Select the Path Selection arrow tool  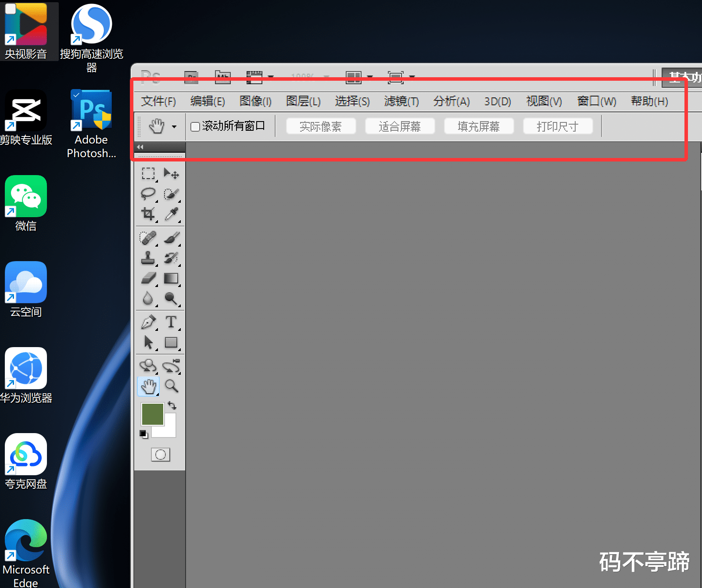click(x=148, y=342)
